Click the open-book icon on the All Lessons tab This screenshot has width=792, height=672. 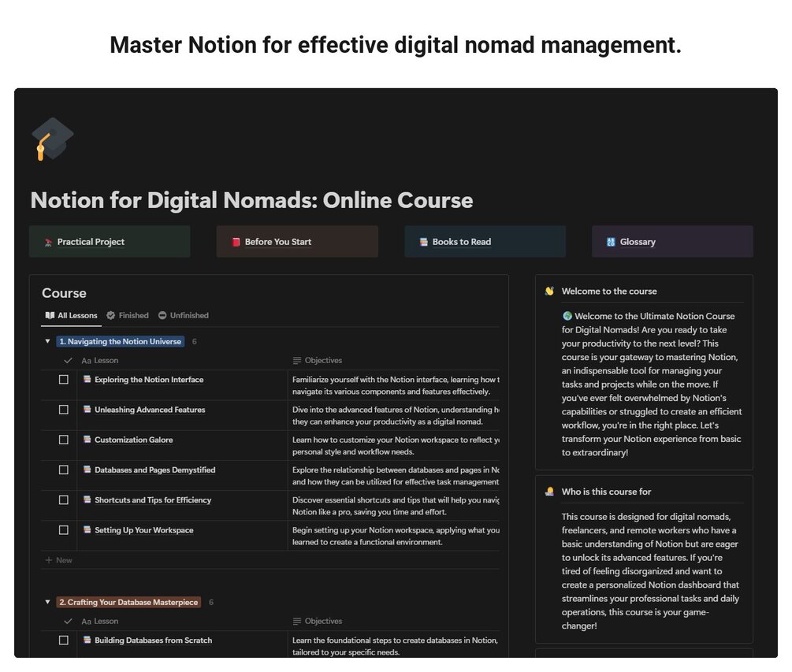click(50, 316)
